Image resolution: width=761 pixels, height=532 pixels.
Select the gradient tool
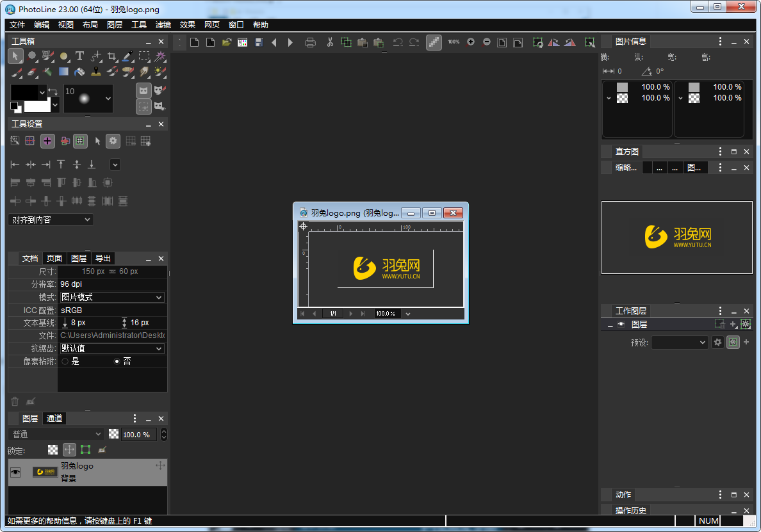(x=63, y=72)
